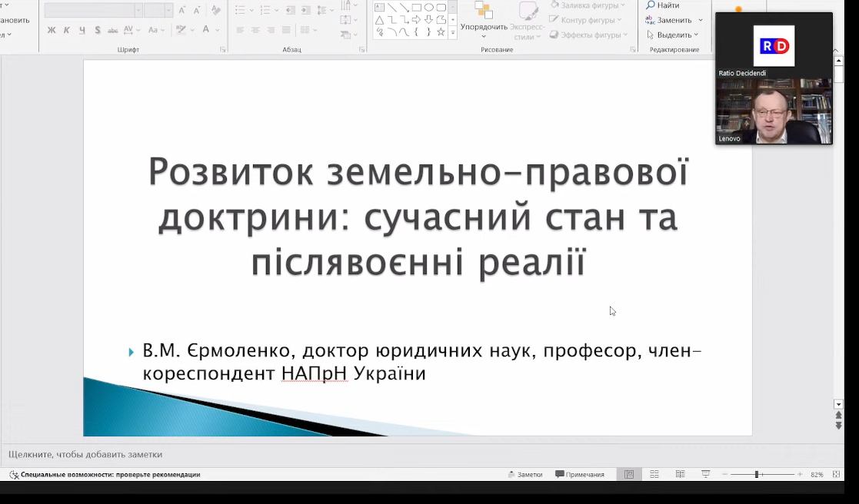Toggle Заметки notes pane

[525, 475]
